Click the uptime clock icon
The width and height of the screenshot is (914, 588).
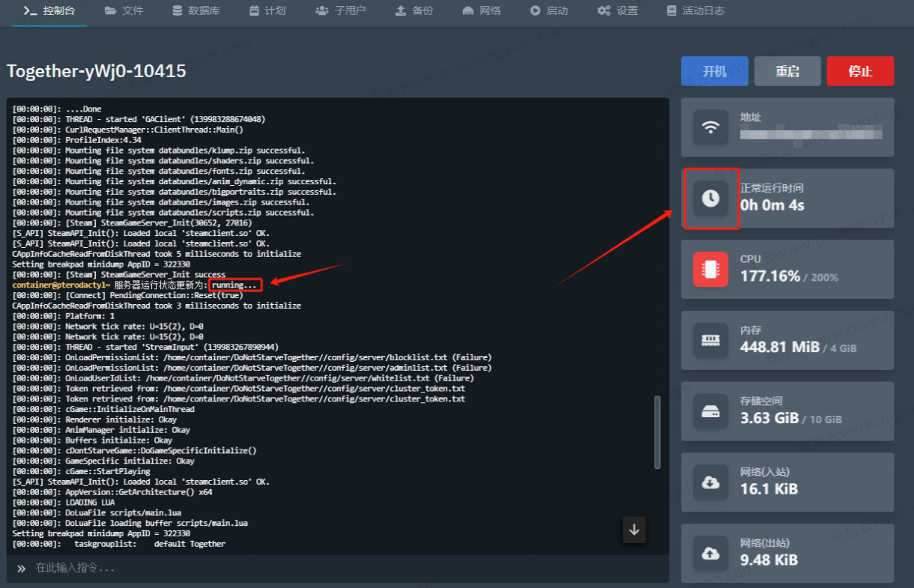(710, 198)
